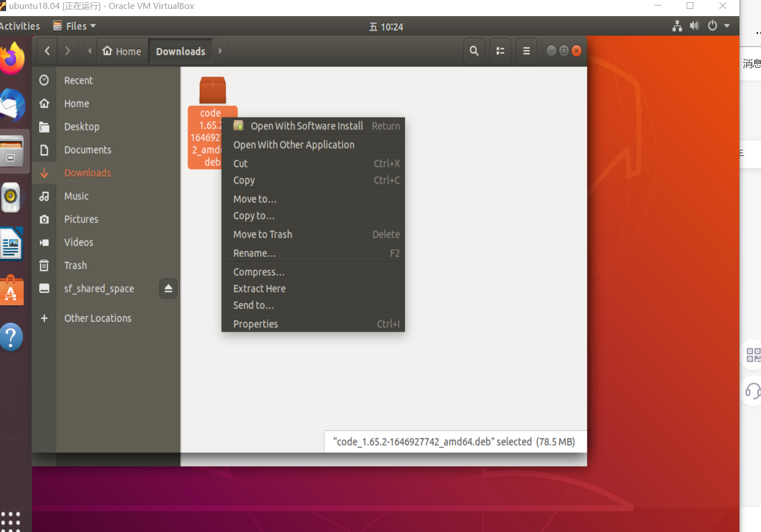The image size is (761, 532).
Task: Open the hamburger options menu in Files
Action: pyautogui.click(x=526, y=50)
